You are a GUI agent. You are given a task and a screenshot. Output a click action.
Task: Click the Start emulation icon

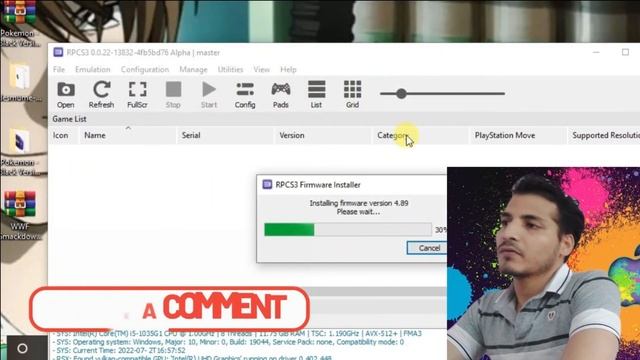(x=209, y=95)
